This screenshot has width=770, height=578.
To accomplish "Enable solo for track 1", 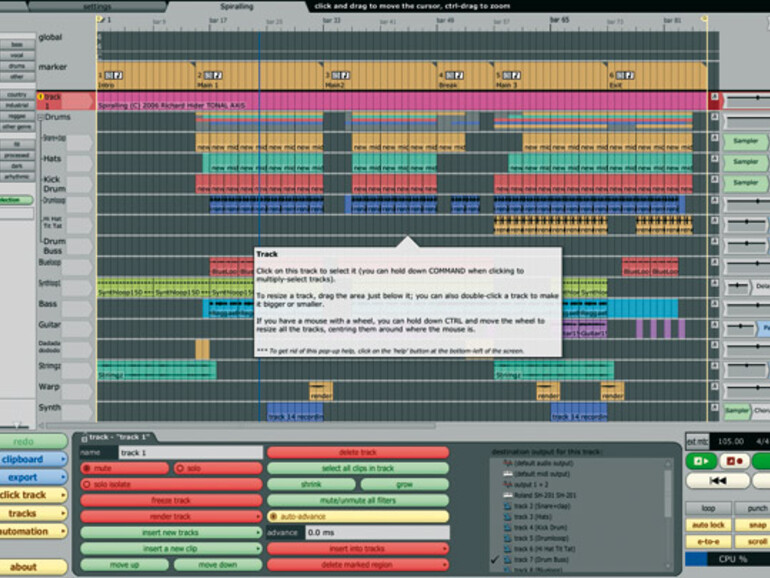I will tap(181, 468).
